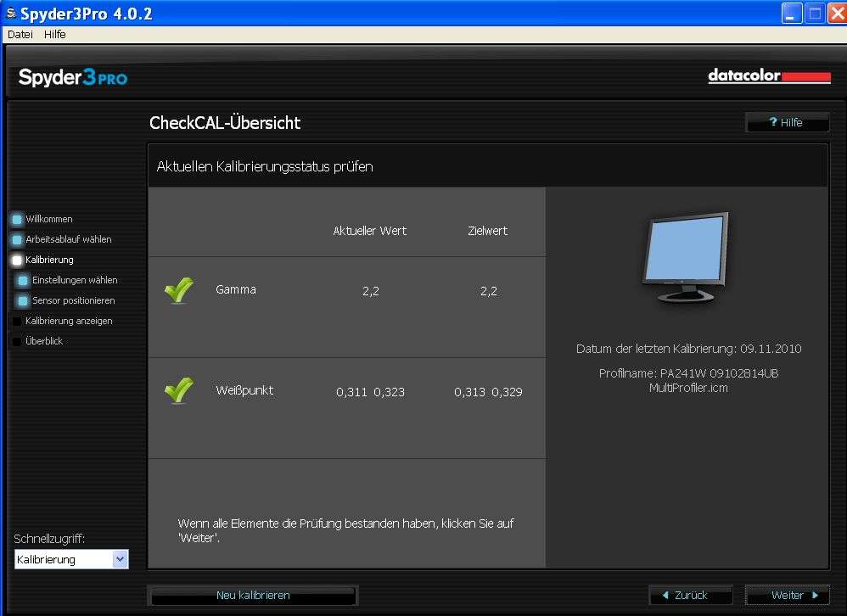
Task: Click the Spyder3Pro logo
Action: pyautogui.click(x=73, y=78)
